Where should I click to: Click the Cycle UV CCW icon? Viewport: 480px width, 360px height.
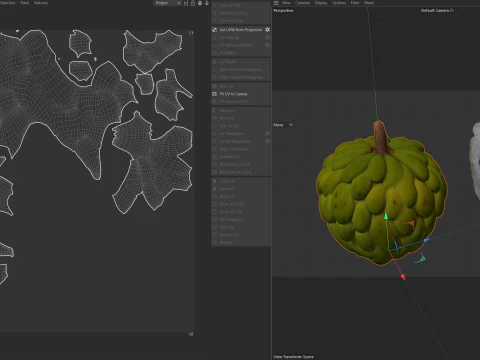point(215,204)
